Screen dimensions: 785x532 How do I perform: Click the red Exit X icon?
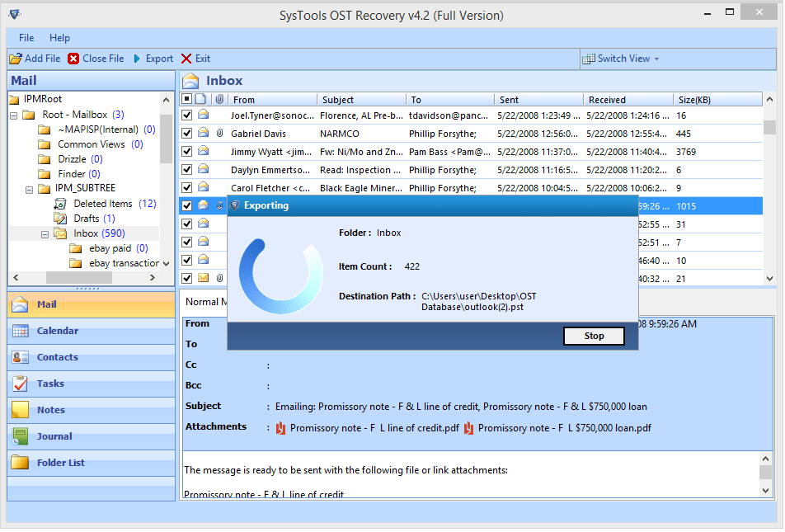[186, 59]
